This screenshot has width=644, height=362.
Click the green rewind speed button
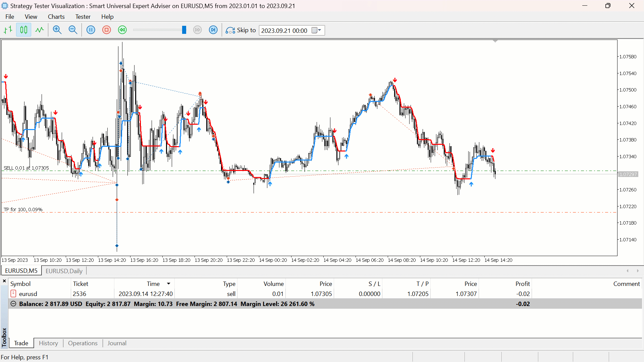122,30
